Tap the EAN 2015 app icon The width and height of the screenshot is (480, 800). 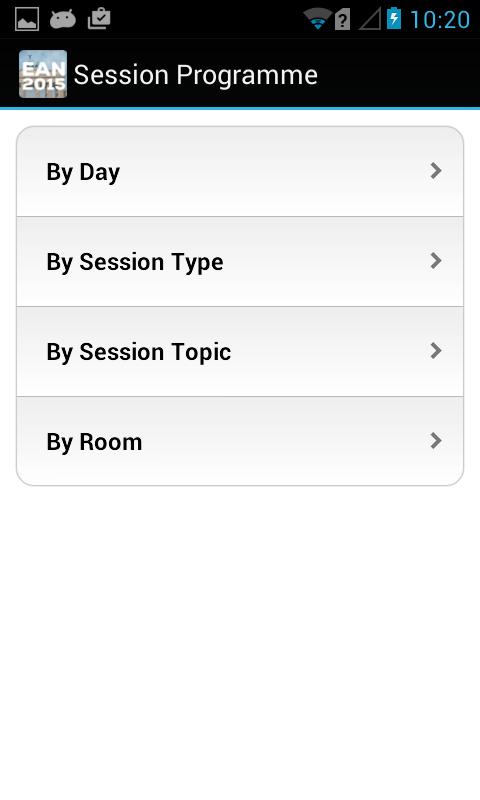[x=43, y=74]
